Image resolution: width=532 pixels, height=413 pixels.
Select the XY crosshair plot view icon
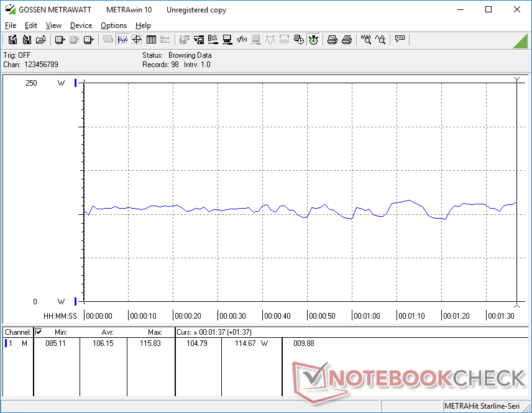pyautogui.click(x=137, y=40)
